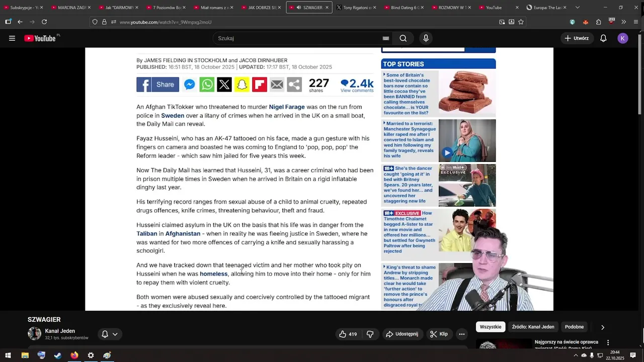Switch to the 'Blind Dating 6' tab
Screen dimensions: 644x362
click(x=403, y=8)
